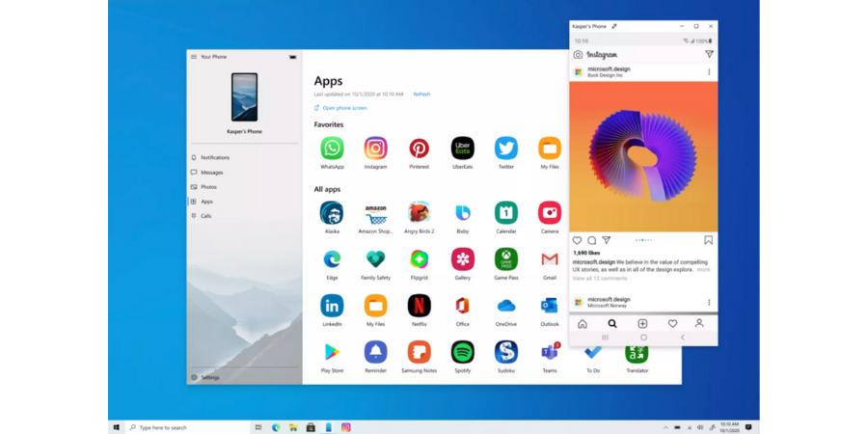868x434 pixels.
Task: Click Open phone screen link
Action: tap(344, 108)
